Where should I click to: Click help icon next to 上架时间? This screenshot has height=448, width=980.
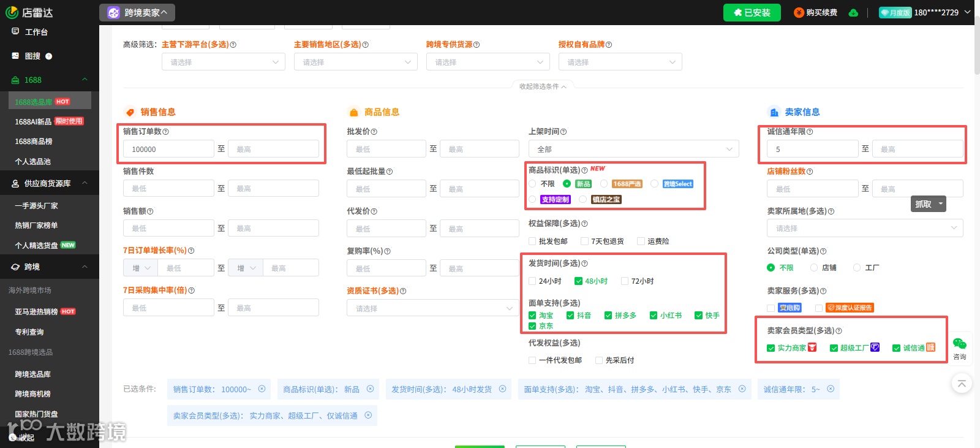pos(563,132)
